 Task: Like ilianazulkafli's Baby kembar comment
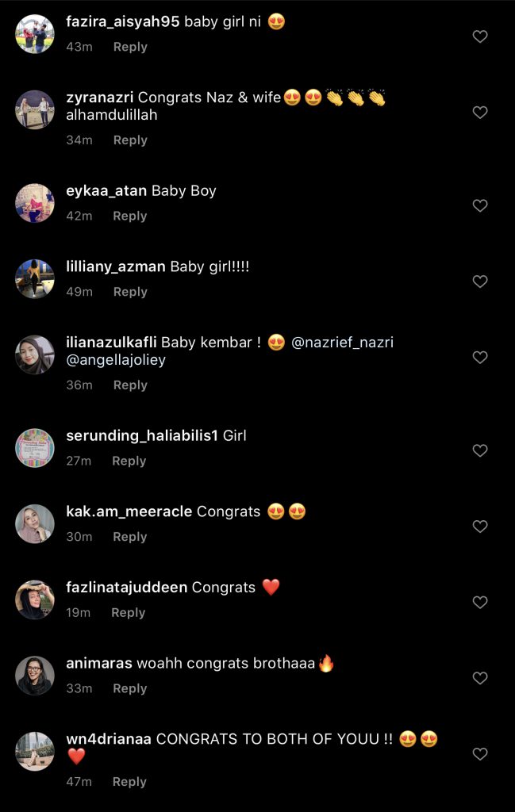(x=480, y=358)
